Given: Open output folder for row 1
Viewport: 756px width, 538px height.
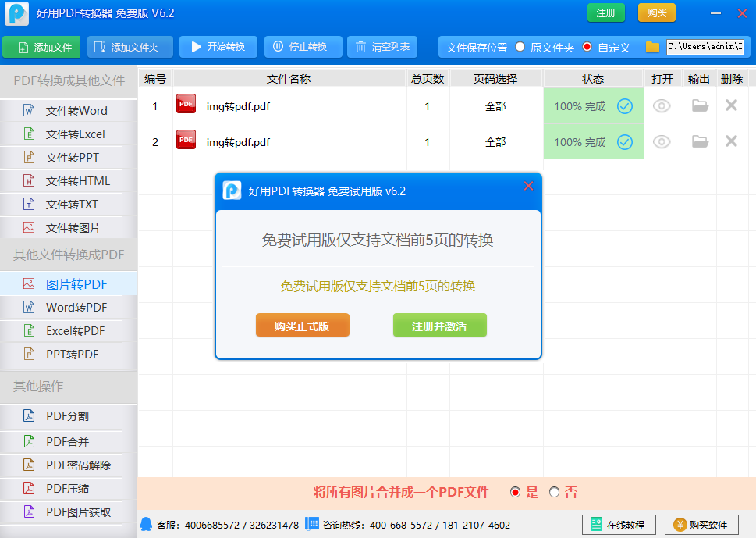Looking at the screenshot, I should coord(700,105).
